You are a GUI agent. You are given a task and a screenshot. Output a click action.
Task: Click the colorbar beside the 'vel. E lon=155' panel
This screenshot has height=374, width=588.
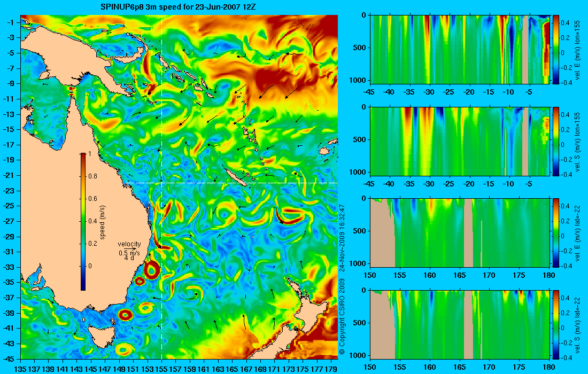click(556, 49)
